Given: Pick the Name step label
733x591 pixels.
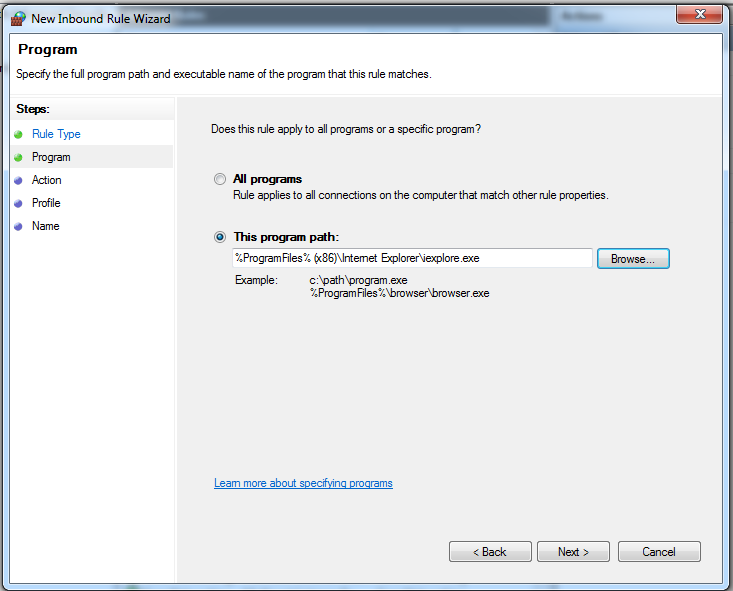Looking at the screenshot, I should point(45,226).
